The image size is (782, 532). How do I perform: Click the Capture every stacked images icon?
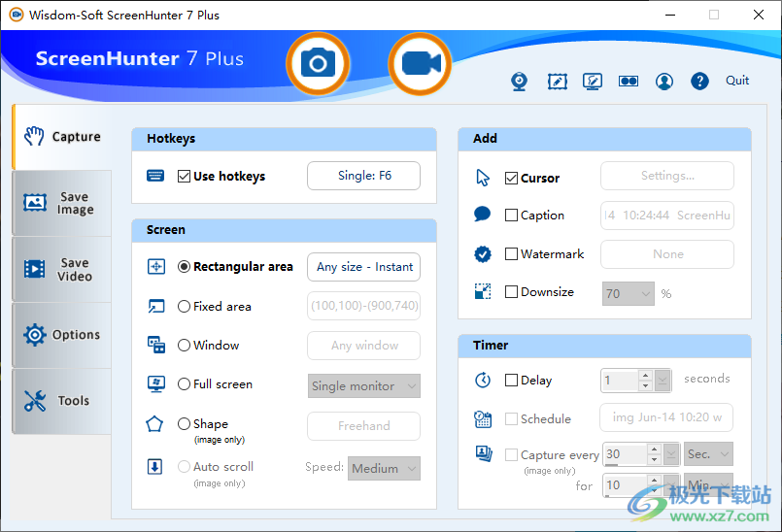(x=484, y=453)
